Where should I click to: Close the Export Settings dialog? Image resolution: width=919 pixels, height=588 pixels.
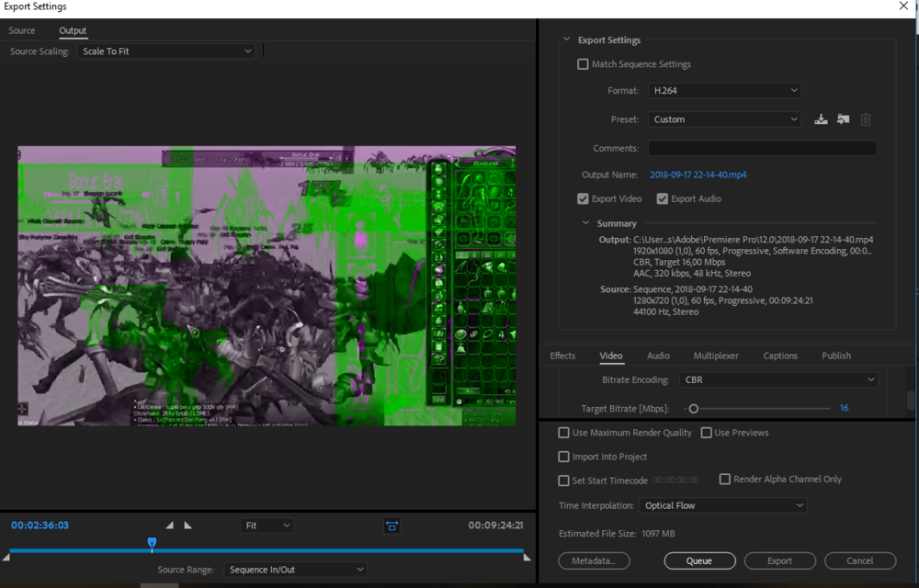[x=903, y=6]
